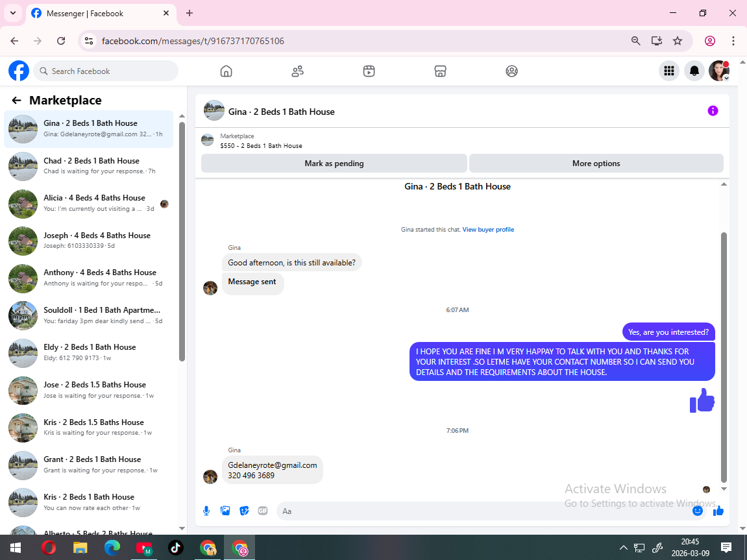
Task: Bookmark this page with the star
Action: 678,41
